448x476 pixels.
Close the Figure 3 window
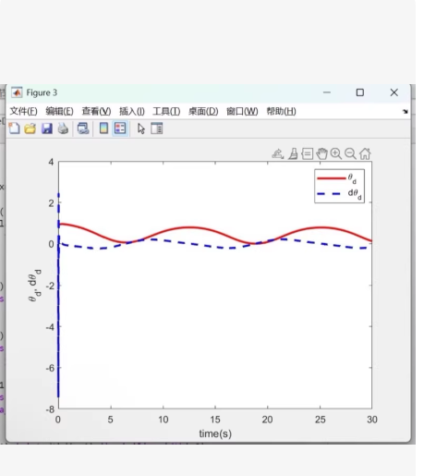(x=394, y=92)
